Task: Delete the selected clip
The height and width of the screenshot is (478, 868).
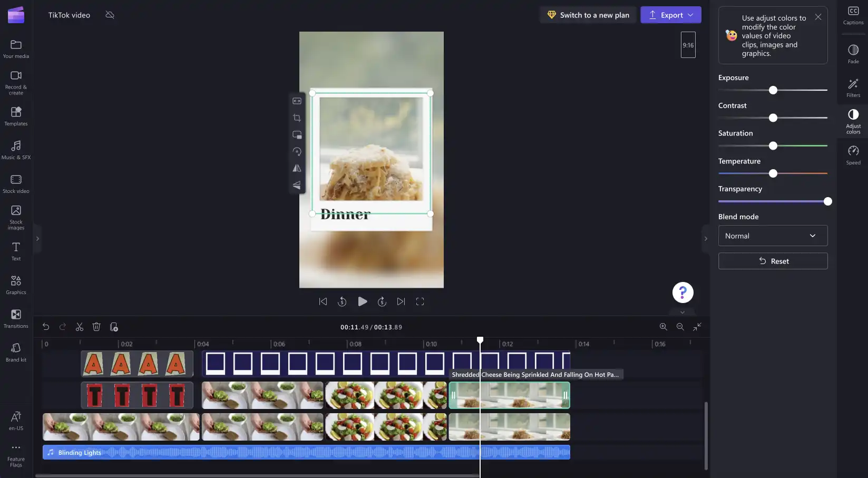Action: click(x=96, y=327)
